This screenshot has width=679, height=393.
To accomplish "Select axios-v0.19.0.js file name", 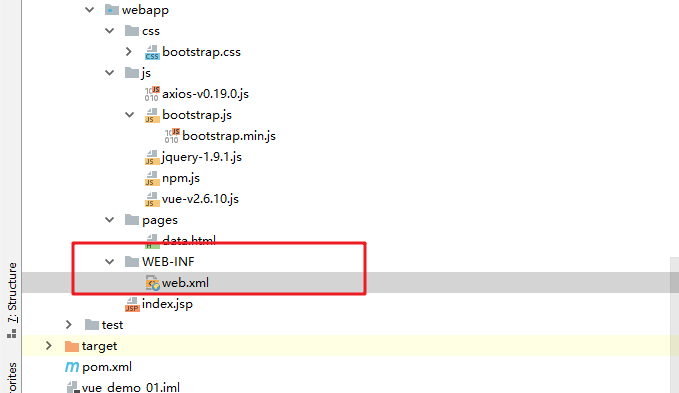I will [x=205, y=94].
